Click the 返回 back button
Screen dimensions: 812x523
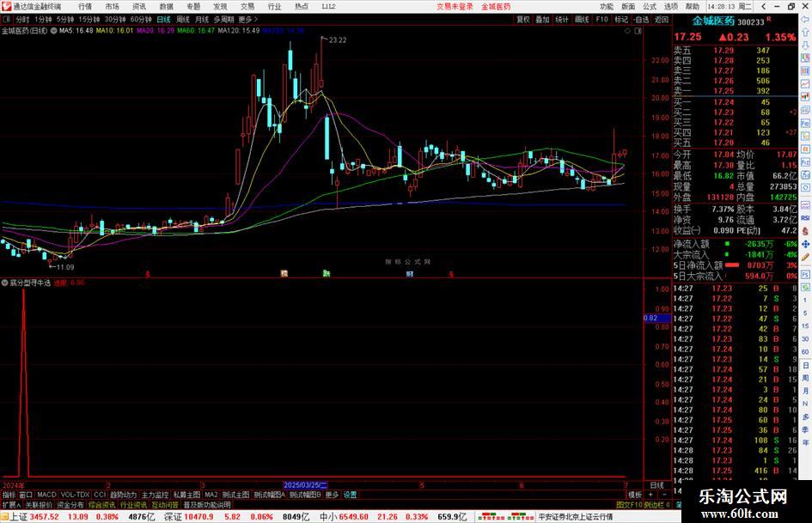(662, 19)
